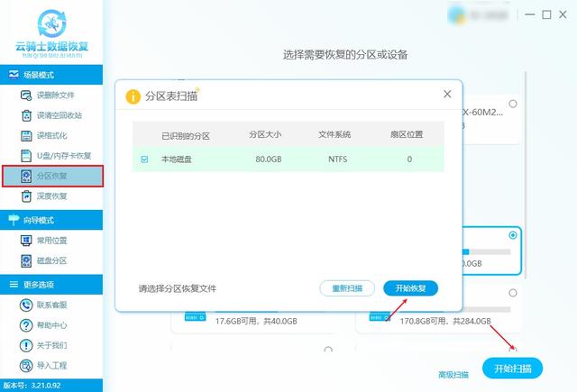Select 分区恢复 partition icon

pyautogui.click(x=26, y=176)
